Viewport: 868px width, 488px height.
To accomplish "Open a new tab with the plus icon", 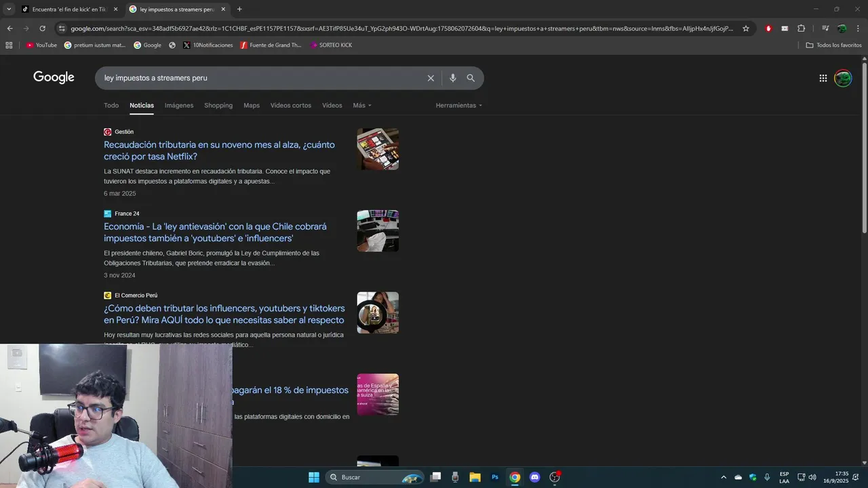I will tap(239, 9).
